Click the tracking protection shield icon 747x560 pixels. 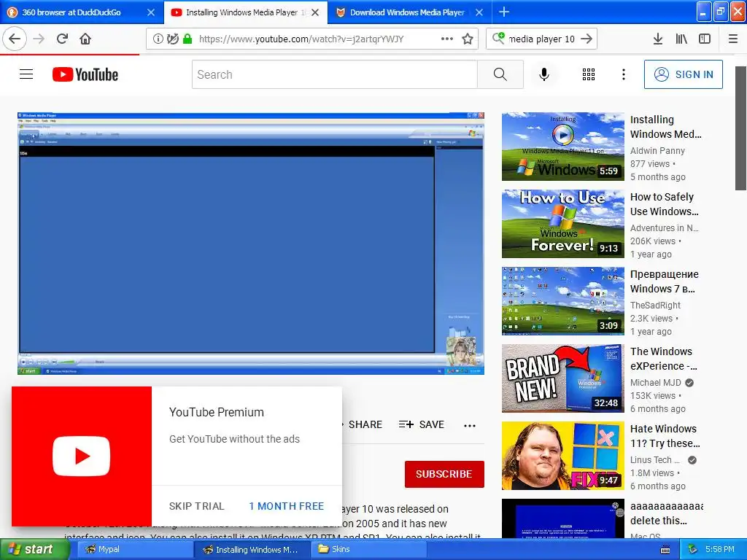[173, 39]
